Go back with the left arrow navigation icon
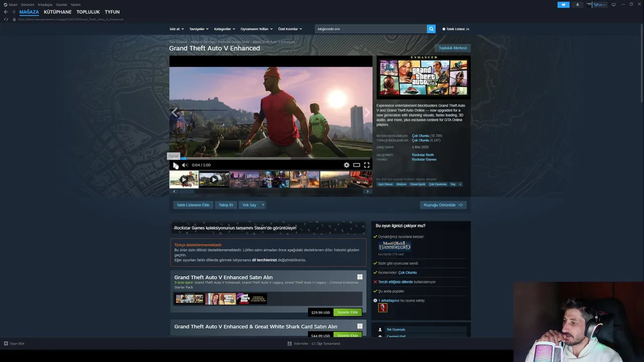Screen dimensions: 644x362 [6, 12]
